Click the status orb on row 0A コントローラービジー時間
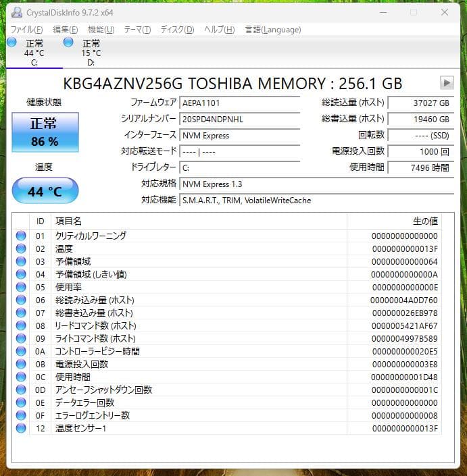 [x=21, y=351]
